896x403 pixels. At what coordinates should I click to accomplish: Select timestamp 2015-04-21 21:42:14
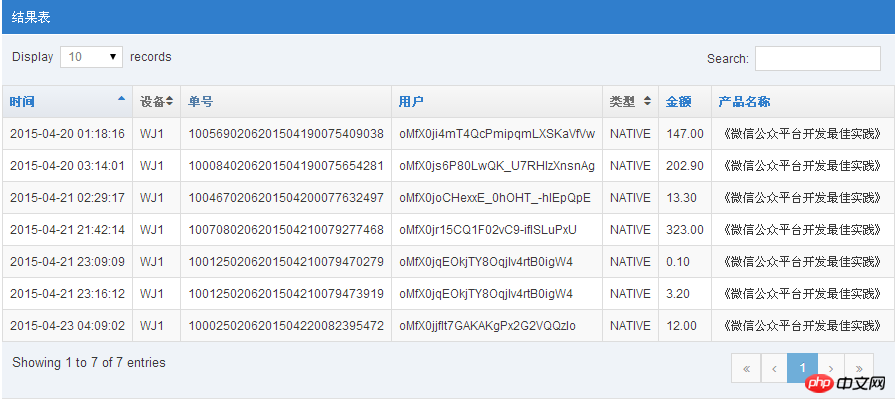point(67,230)
